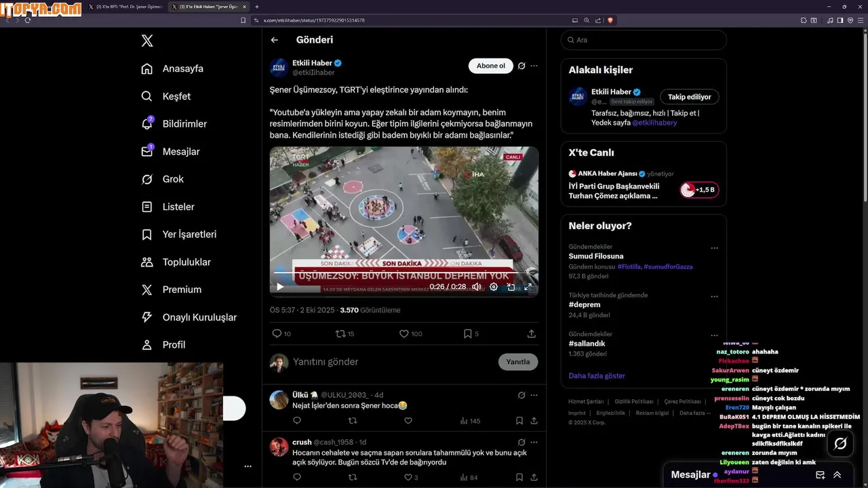Click Grok icon on Ülkü's reply
This screenshot has height=488, width=868.
[x=521, y=395]
